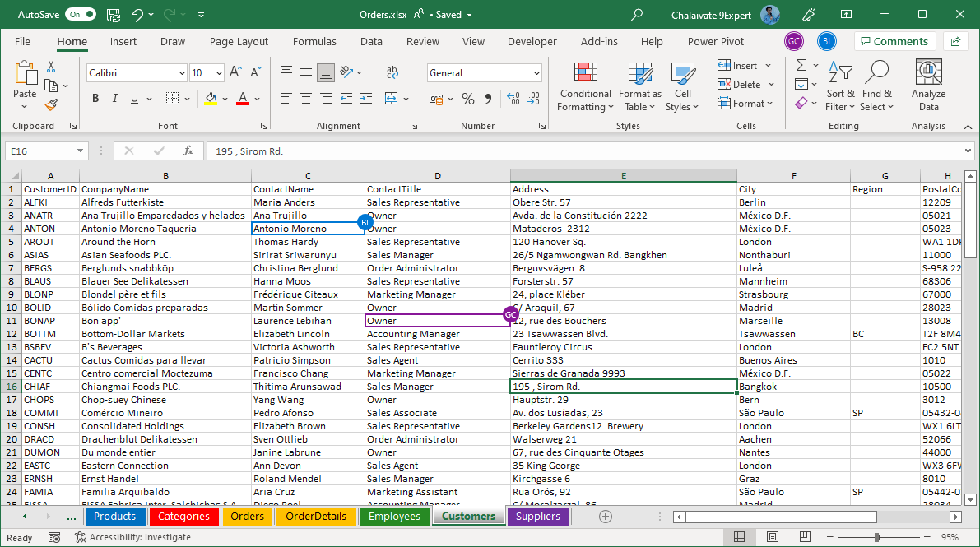Switch to the Formulas ribbon tab

coord(314,41)
